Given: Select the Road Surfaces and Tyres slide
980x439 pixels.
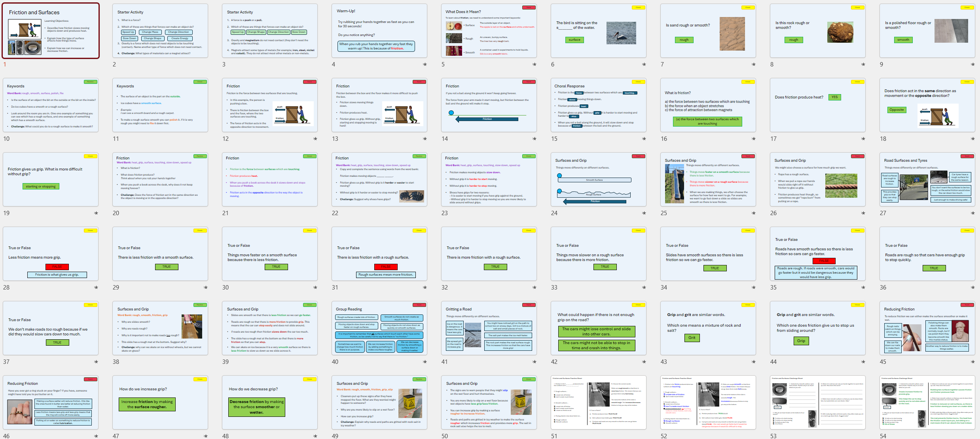Looking at the screenshot, I should click(927, 180).
